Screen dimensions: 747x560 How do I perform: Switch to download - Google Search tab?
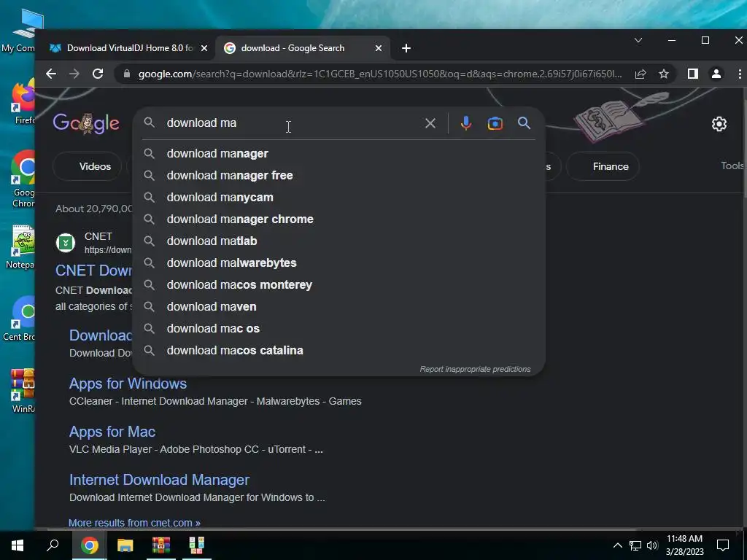coord(303,48)
